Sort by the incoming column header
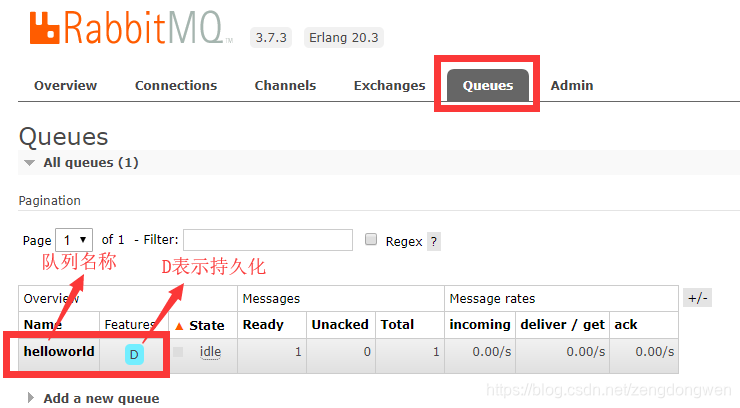740x408 pixels. click(x=479, y=325)
